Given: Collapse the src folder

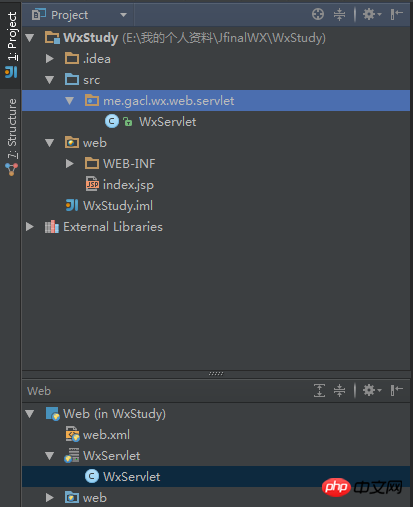Looking at the screenshot, I should point(50,80).
